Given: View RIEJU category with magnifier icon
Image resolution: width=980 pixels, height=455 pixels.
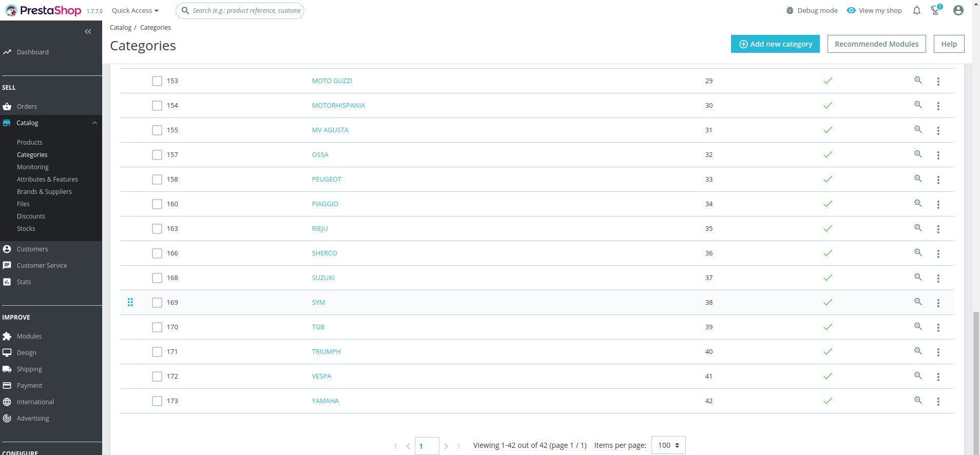Looking at the screenshot, I should click(918, 228).
